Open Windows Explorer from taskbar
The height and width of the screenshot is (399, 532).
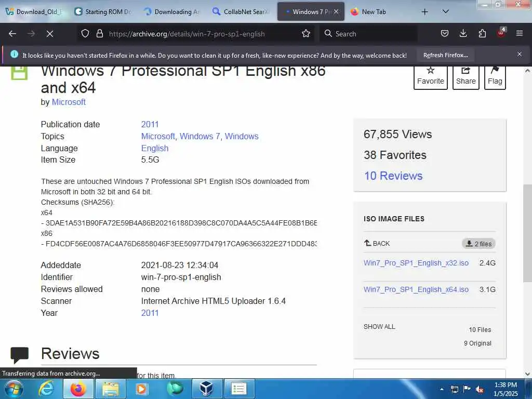pyautogui.click(x=111, y=389)
